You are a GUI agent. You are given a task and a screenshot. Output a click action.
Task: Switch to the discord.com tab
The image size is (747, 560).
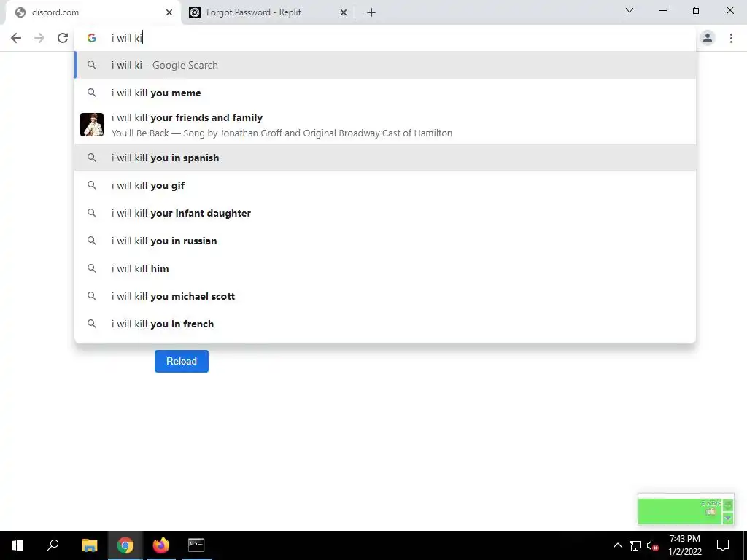pyautogui.click(x=93, y=12)
